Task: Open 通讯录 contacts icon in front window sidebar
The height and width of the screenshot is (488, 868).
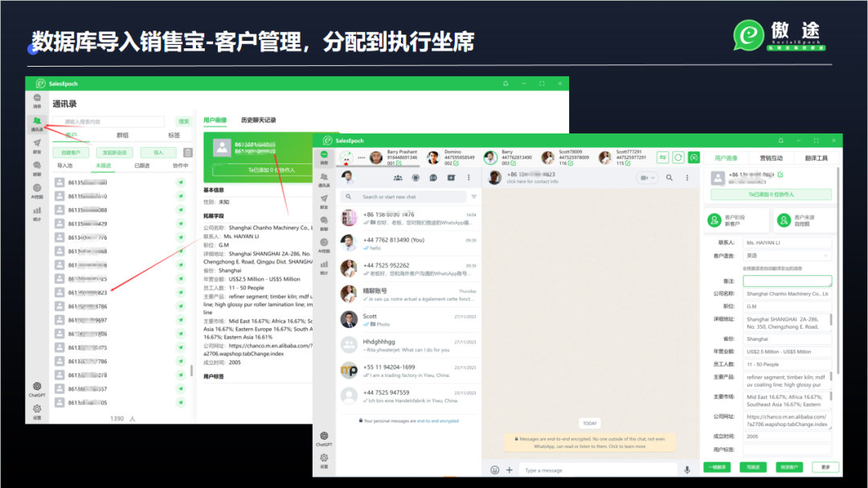Action: 325,179
